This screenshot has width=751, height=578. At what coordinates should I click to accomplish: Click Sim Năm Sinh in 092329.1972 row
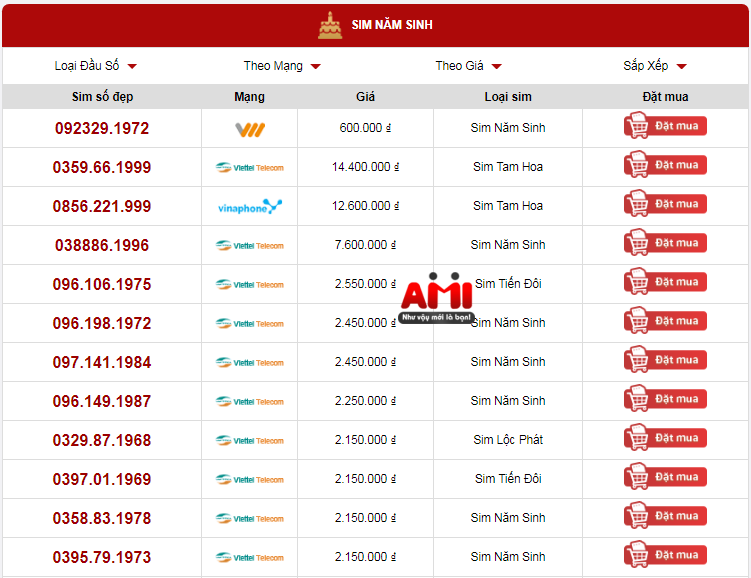508,128
